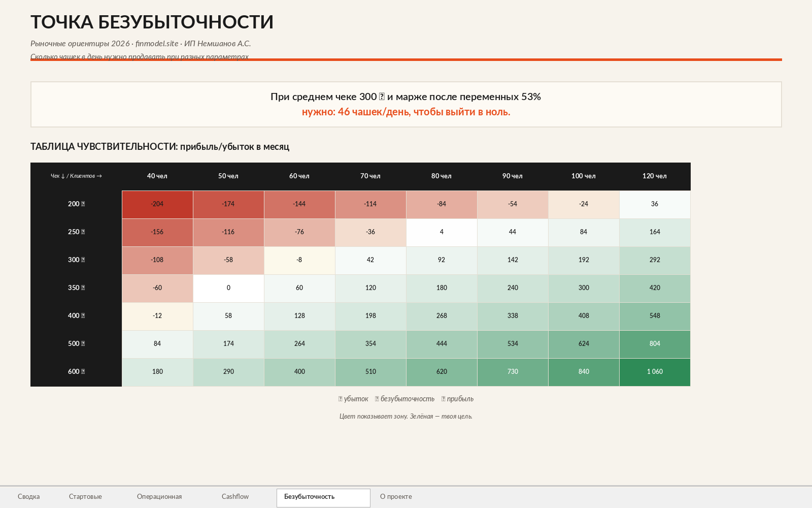Select the pale yellow cell '-8'

(299, 260)
